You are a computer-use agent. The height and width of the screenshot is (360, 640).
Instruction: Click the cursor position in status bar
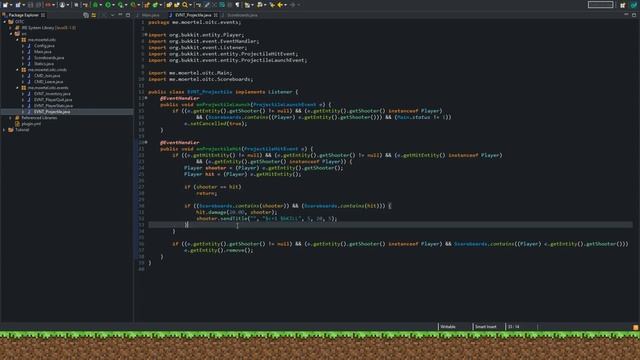pos(513,327)
